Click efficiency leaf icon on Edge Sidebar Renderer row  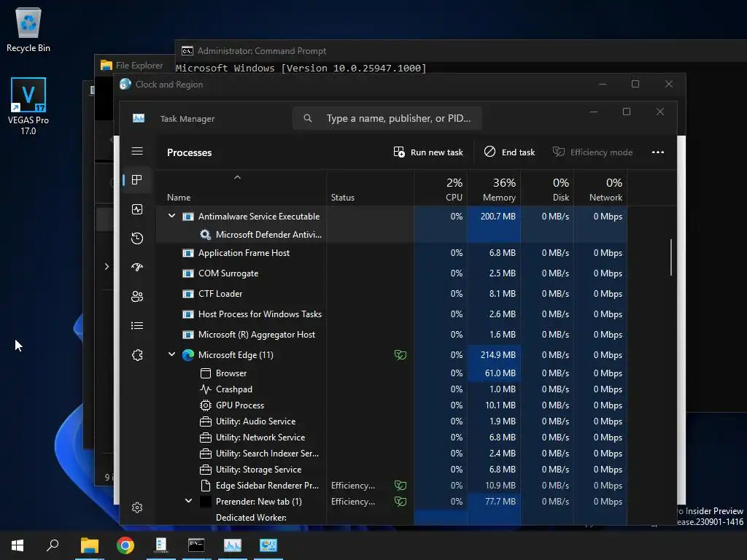(x=400, y=485)
